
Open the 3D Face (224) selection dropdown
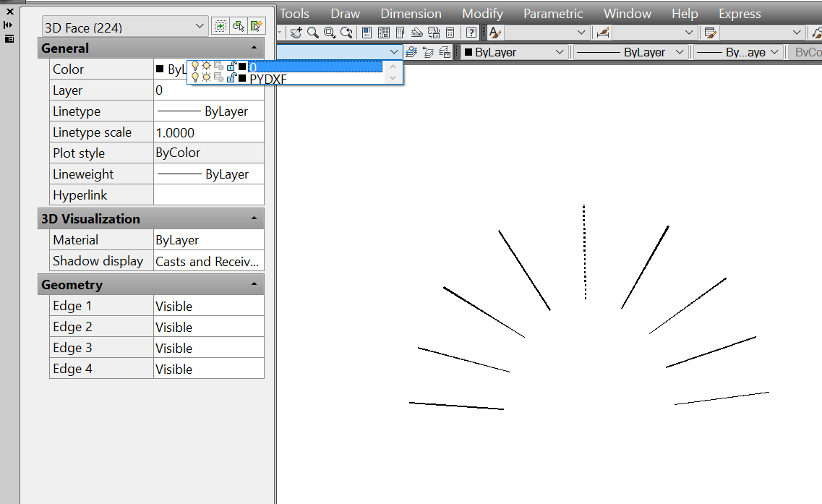(201, 25)
